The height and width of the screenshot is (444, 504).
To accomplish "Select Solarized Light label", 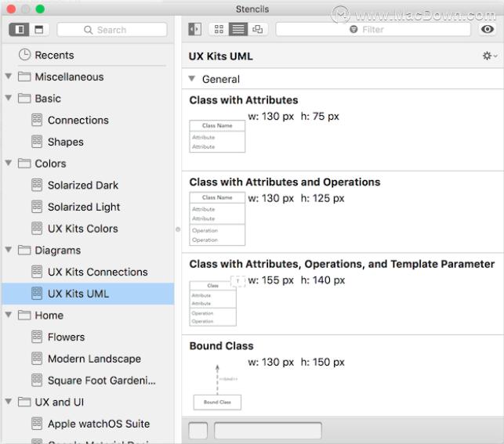I will pos(84,207).
